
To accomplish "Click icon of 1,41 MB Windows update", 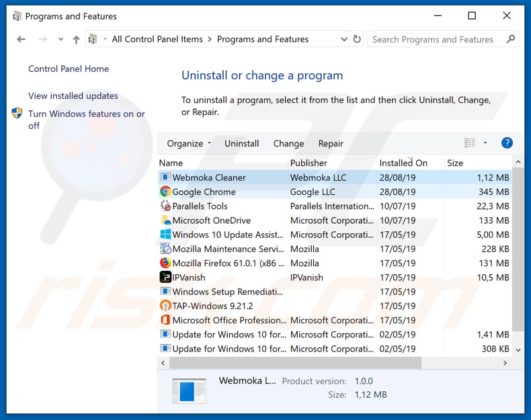I will [165, 334].
